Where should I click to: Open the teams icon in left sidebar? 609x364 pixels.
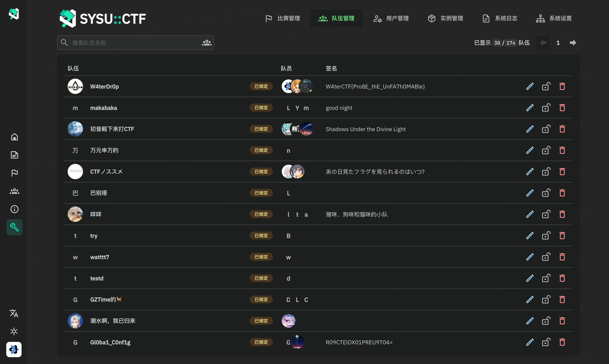[x=14, y=191]
